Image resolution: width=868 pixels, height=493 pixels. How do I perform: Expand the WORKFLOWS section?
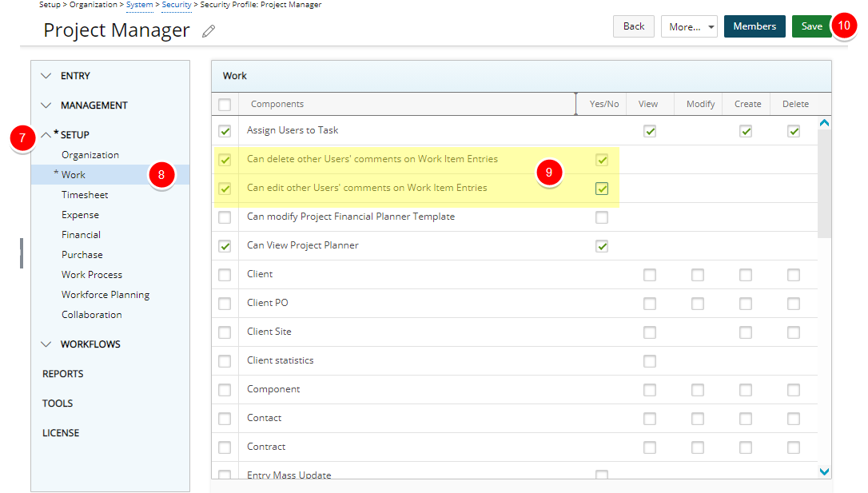(46, 344)
